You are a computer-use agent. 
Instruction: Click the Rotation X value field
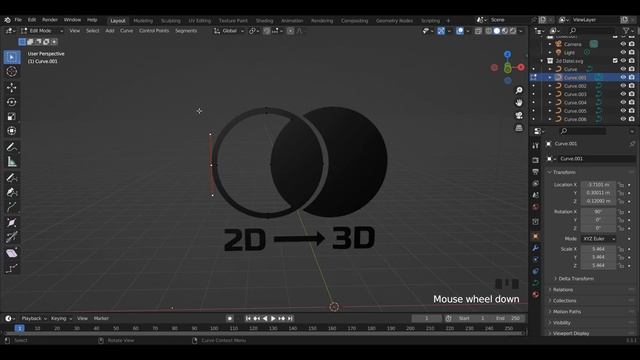click(598, 212)
